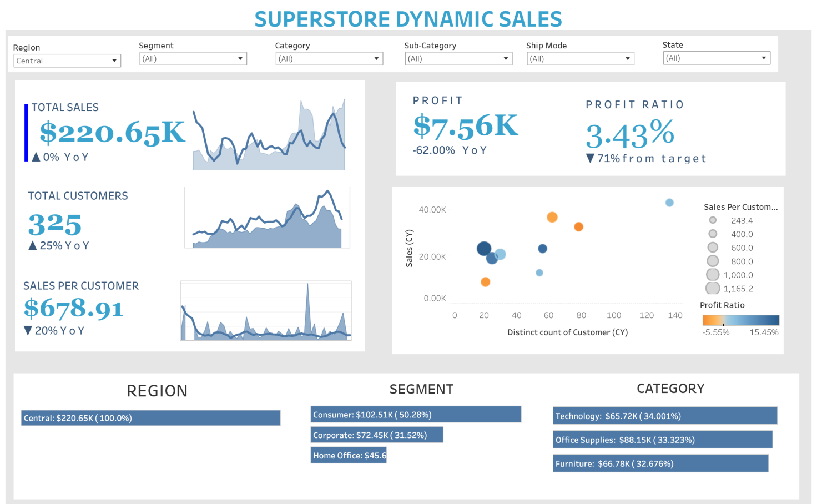Open the Category filter dropdown
This screenshot has width=817, height=504.
point(329,58)
